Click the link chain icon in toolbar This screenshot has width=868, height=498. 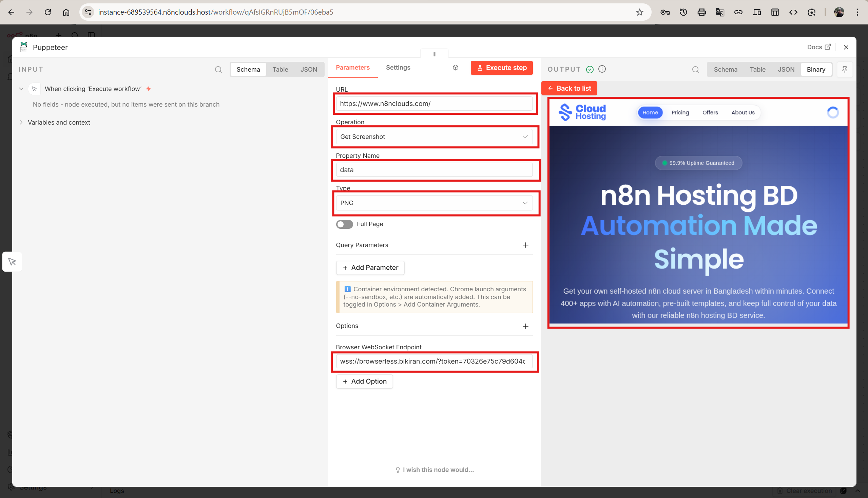[x=738, y=12]
